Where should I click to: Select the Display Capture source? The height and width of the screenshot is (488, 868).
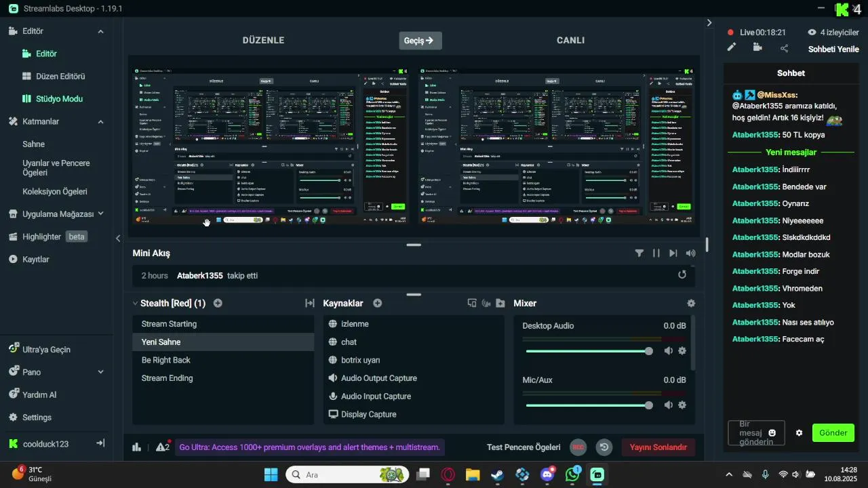[414, 414]
